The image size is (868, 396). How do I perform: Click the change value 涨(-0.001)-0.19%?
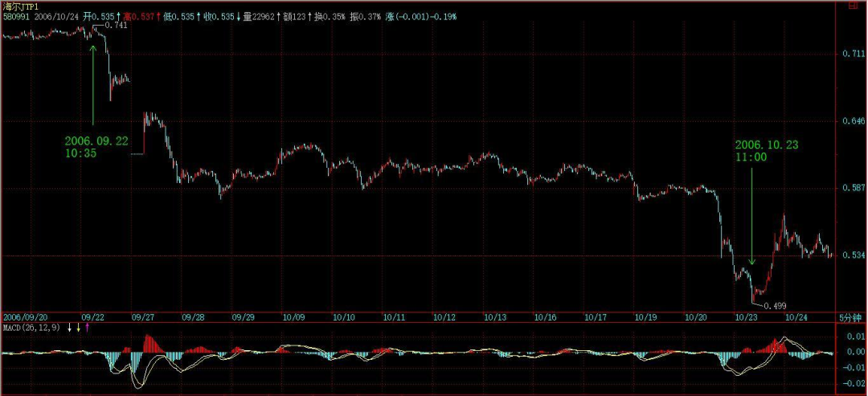coord(420,17)
